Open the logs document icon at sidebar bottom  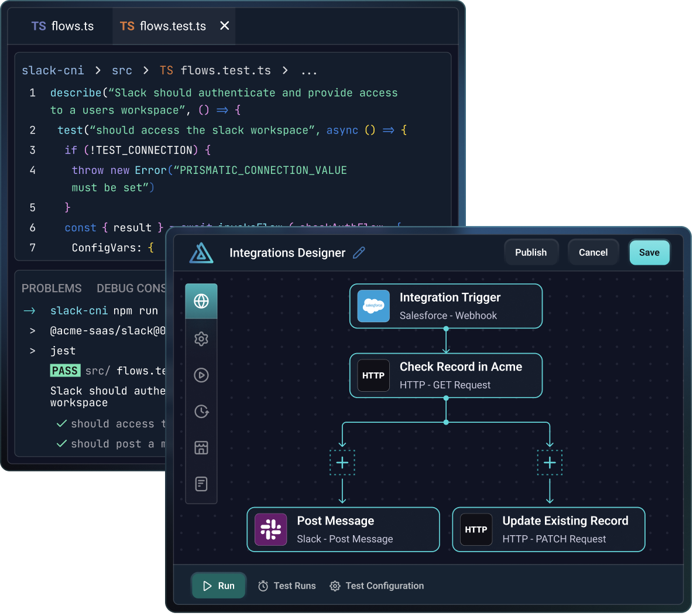pos(201,484)
